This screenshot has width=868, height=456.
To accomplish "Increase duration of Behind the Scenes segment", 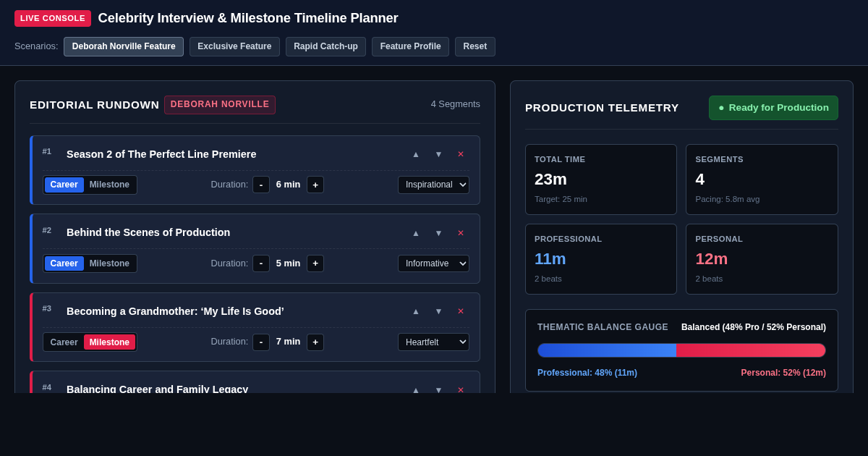I will pos(315,263).
